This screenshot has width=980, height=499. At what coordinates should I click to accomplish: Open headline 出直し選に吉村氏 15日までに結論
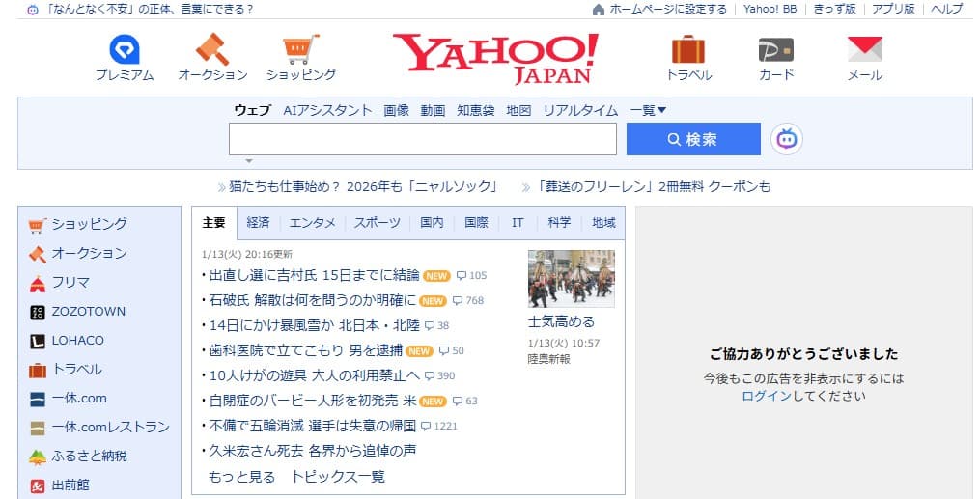coord(315,275)
